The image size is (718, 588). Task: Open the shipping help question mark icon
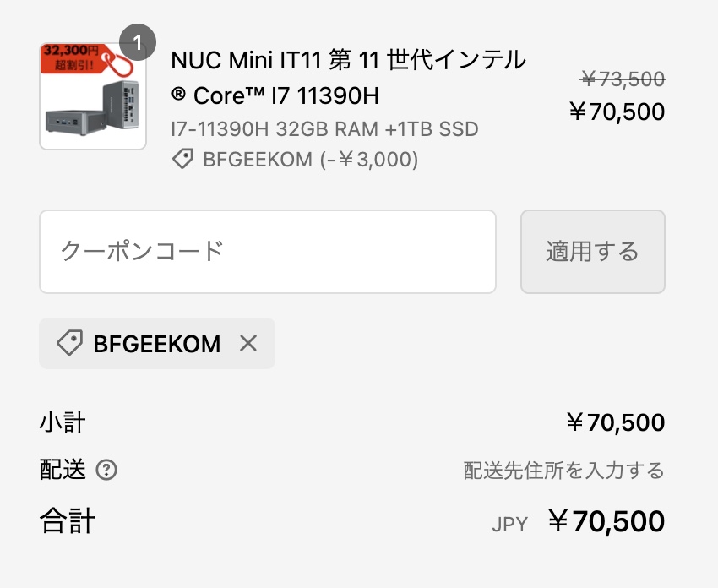point(106,471)
